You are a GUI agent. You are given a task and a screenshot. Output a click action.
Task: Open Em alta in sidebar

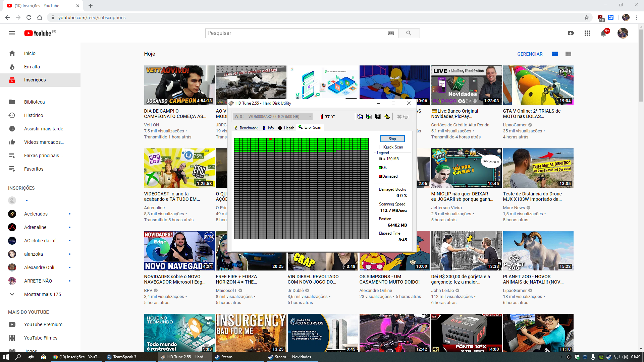click(x=40, y=67)
